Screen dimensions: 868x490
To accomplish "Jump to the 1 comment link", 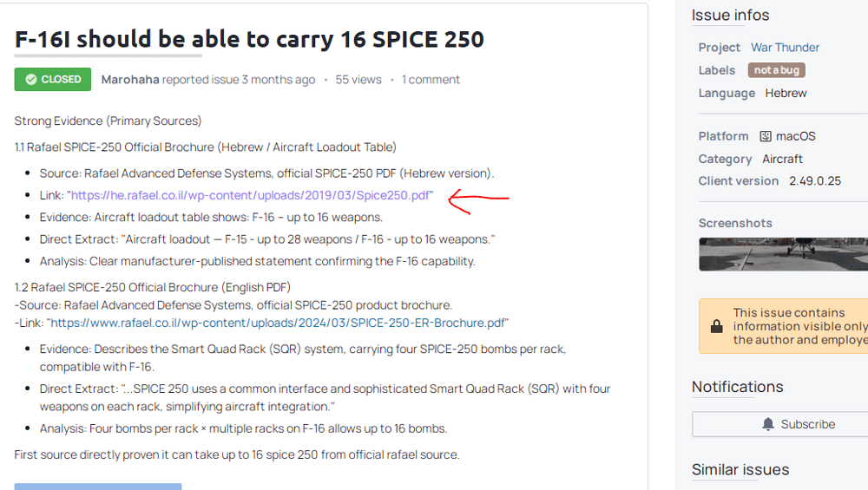I will click(431, 80).
